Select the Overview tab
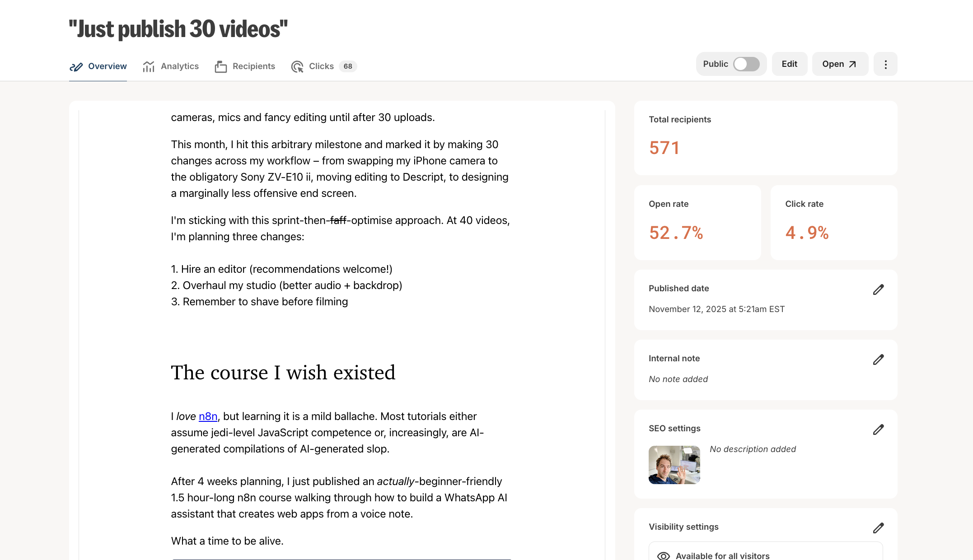Image resolution: width=973 pixels, height=560 pixels. click(108, 66)
